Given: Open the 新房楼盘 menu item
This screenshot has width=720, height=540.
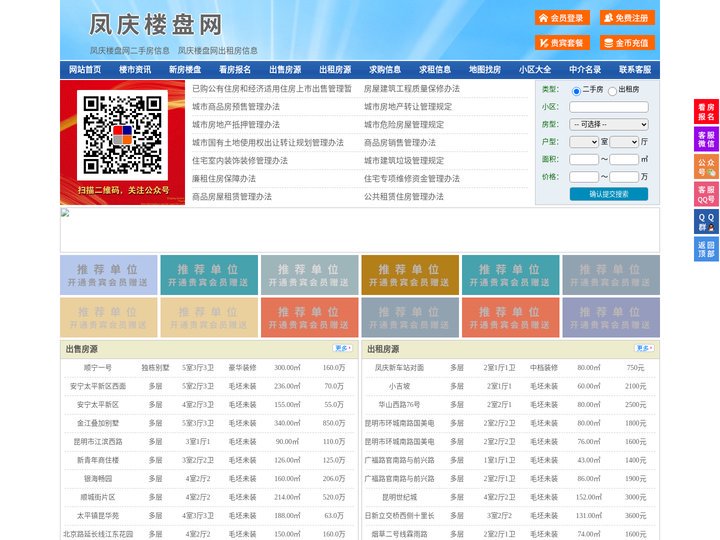Looking at the screenshot, I should tap(185, 70).
